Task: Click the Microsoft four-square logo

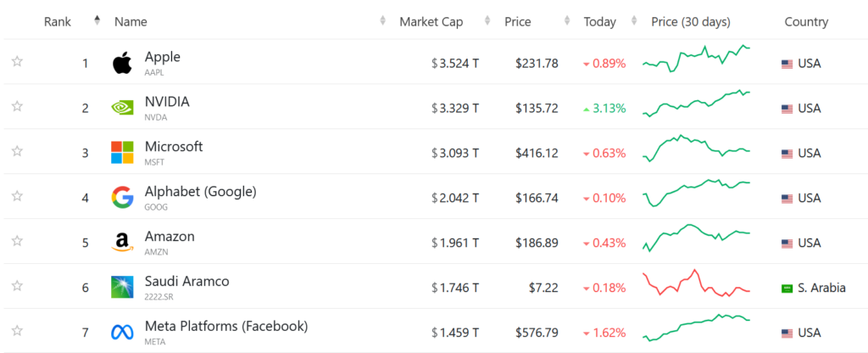Action: click(x=122, y=153)
